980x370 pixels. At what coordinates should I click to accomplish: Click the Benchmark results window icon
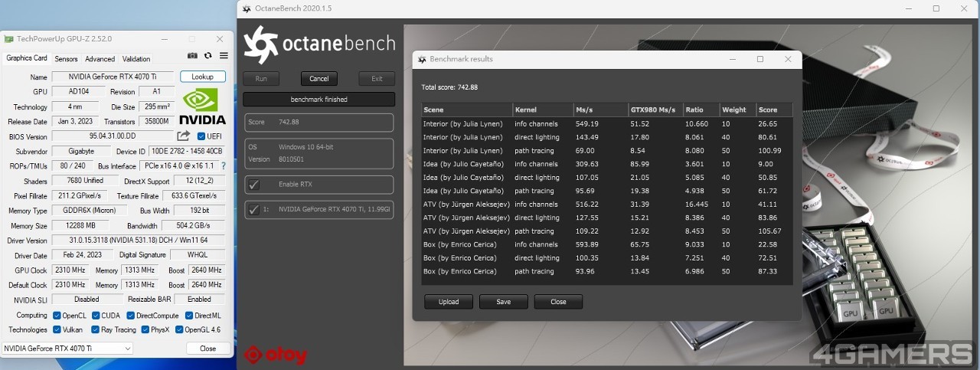pos(421,59)
